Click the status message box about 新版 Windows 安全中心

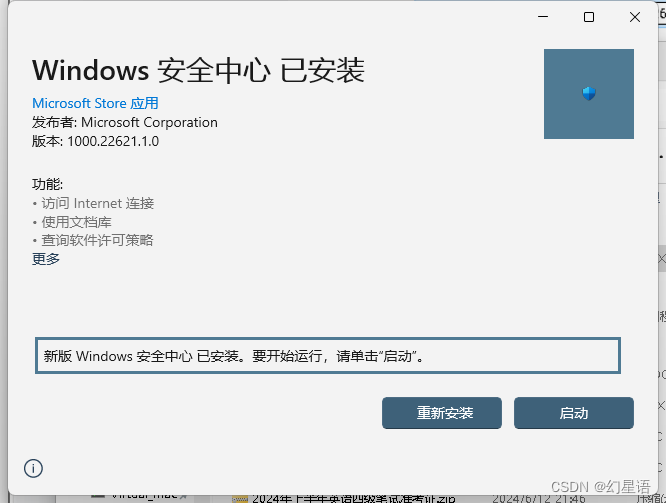[x=328, y=356]
